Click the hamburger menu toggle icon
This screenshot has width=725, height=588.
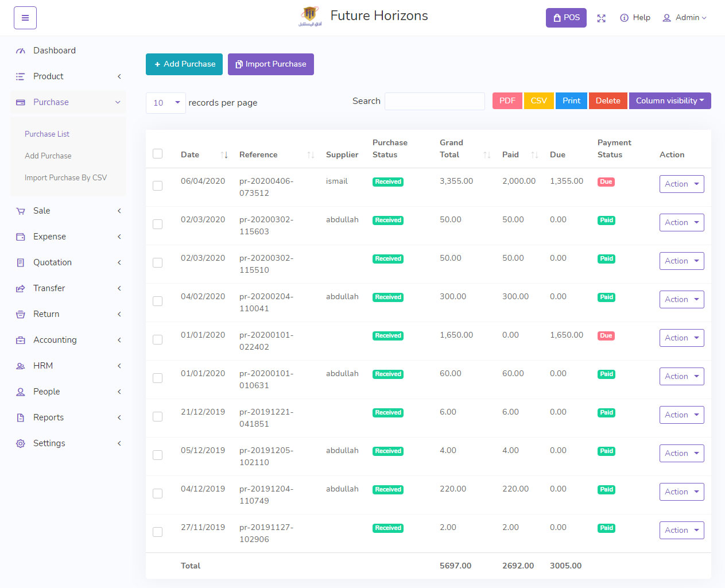click(25, 18)
